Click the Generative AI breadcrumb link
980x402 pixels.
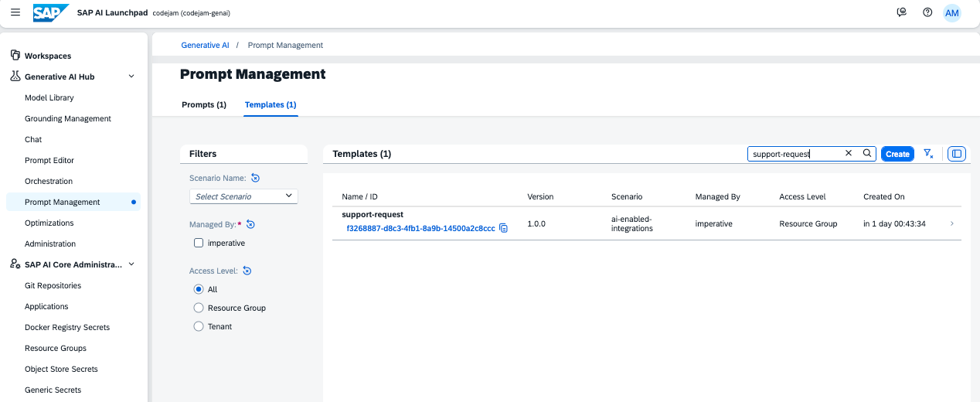(205, 45)
